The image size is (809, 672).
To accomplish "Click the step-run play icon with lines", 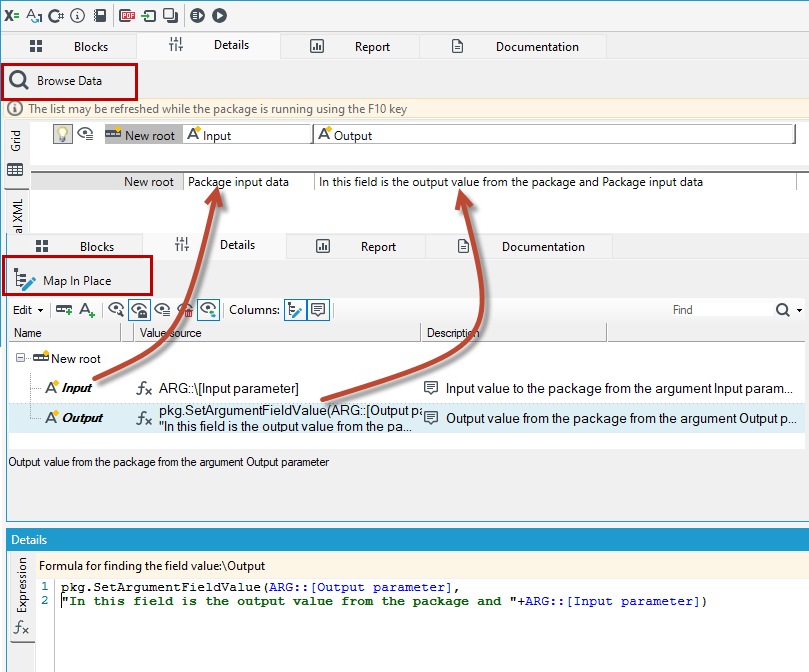I will tap(197, 15).
